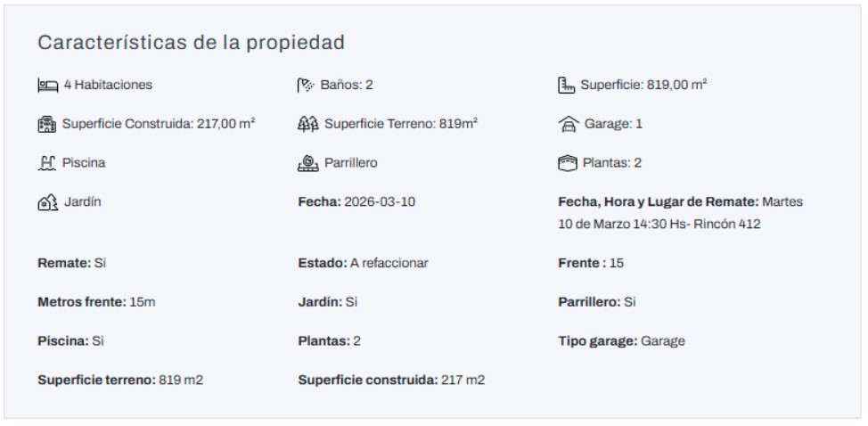868x426 pixels.
Task: Click the building icon beside Superficie Construida
Action: (x=46, y=125)
